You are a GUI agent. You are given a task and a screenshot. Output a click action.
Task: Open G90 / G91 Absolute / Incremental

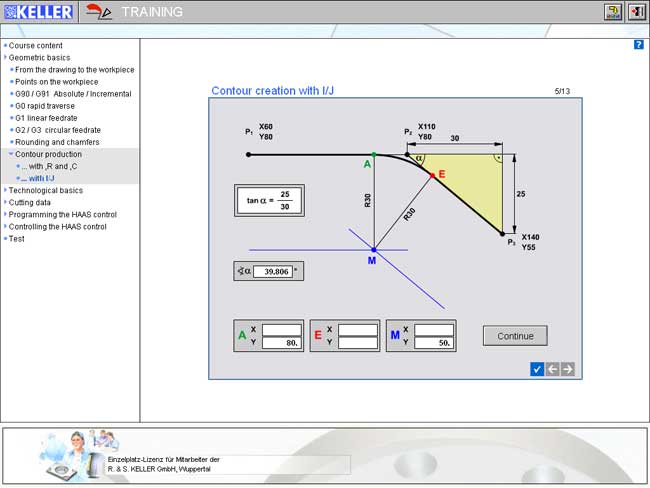point(73,94)
